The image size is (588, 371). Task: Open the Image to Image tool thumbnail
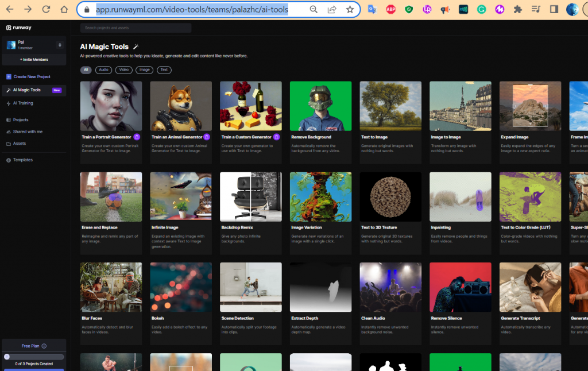tap(461, 106)
